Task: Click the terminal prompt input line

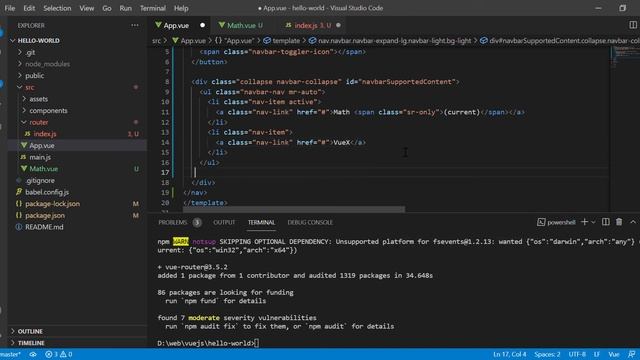Action: point(208,343)
